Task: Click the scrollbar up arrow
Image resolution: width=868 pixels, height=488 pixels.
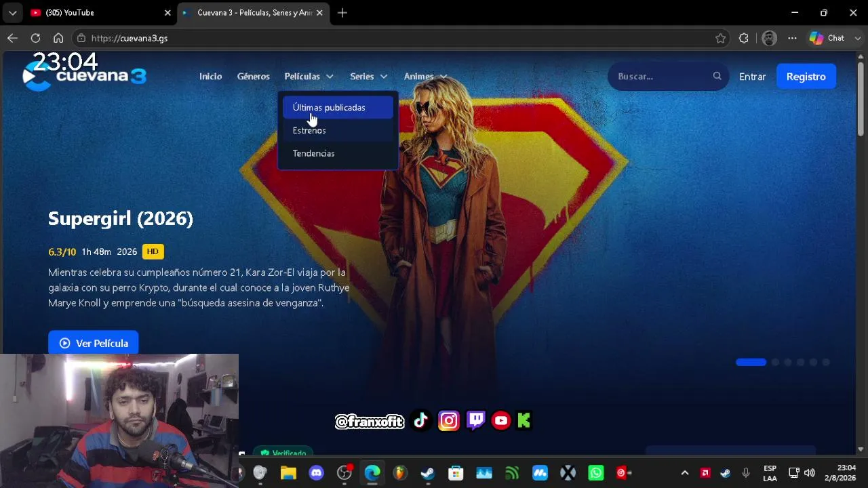Action: 861,56
